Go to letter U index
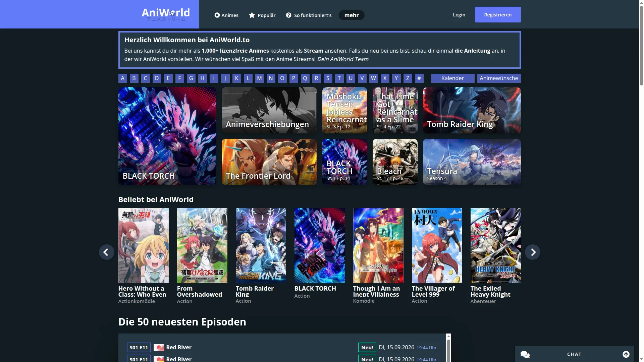This screenshot has height=362, width=644. click(351, 78)
